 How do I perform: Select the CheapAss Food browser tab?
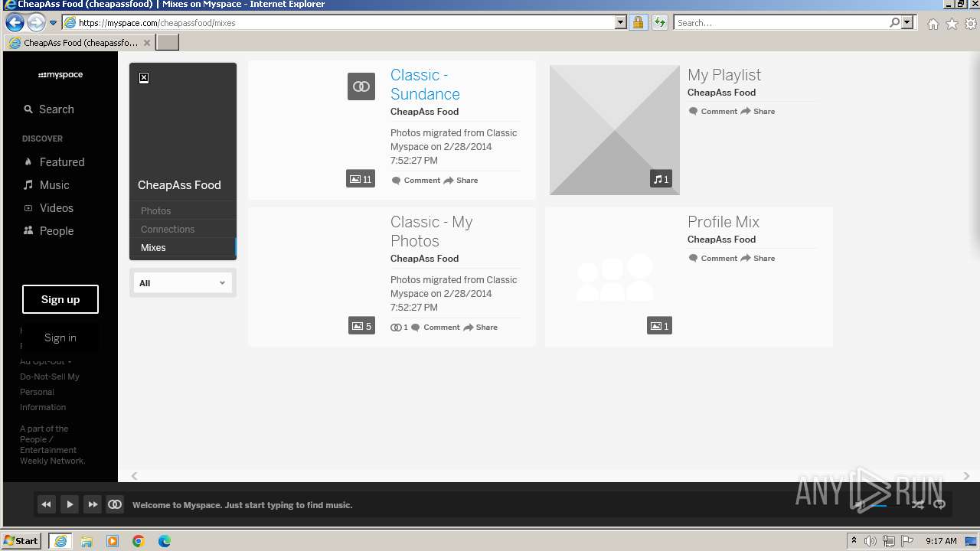pyautogui.click(x=79, y=43)
